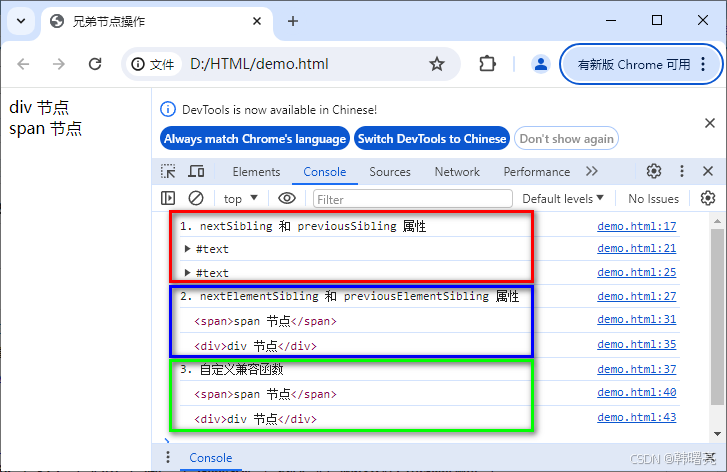The image size is (727, 472).
Task: Select span output on demo.html:31 row
Action: (x=265, y=321)
